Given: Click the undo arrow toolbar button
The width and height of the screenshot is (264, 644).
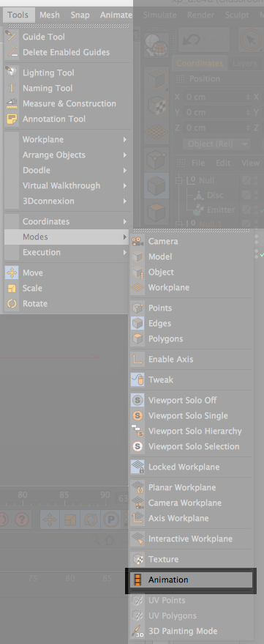Looking at the screenshot, I should (x=191, y=39).
